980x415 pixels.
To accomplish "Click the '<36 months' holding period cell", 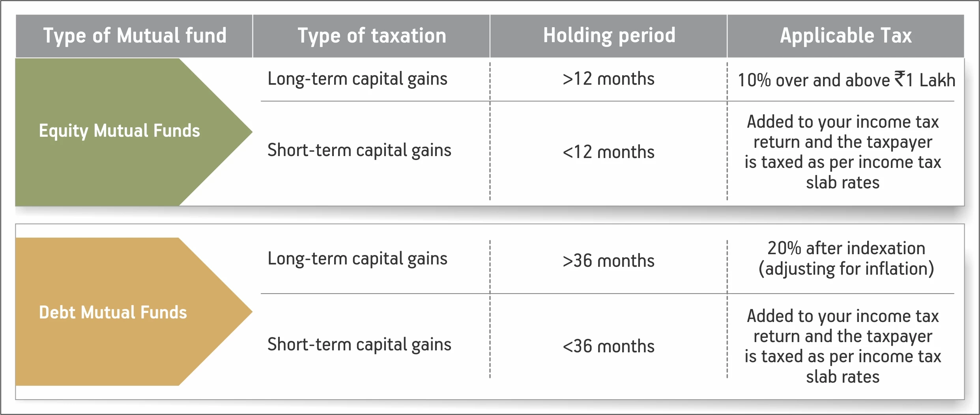I will (x=609, y=346).
